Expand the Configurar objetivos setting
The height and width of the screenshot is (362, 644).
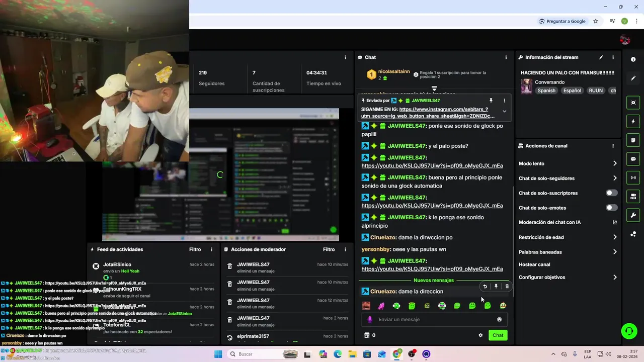[x=615, y=277]
